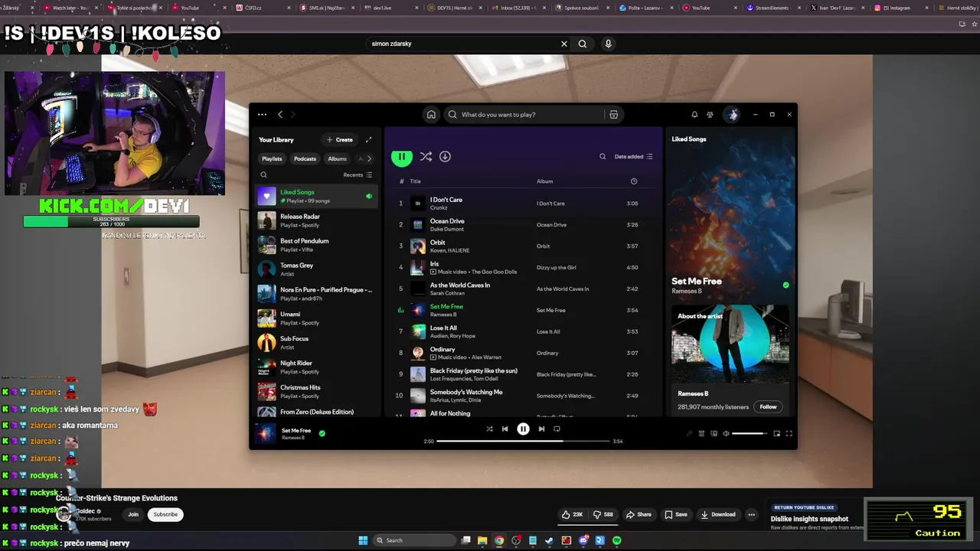Open Christmas Hits playlist

[x=315, y=392]
